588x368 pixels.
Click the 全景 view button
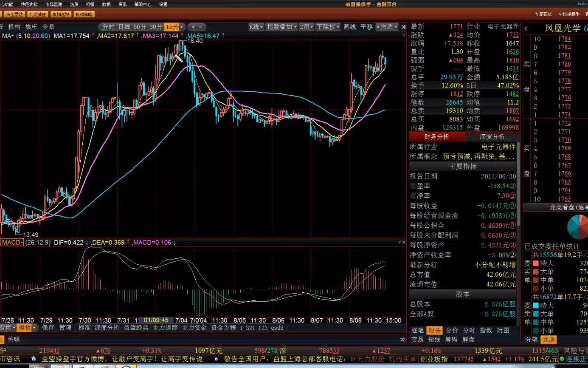point(48,27)
